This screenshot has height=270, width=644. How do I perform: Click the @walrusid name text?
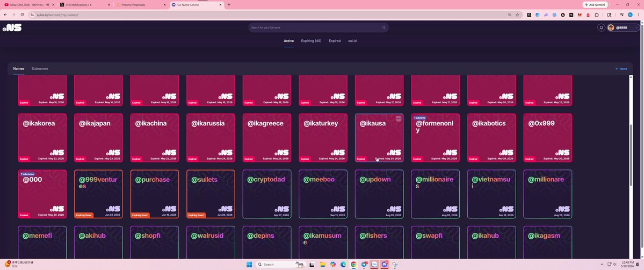(x=207, y=236)
